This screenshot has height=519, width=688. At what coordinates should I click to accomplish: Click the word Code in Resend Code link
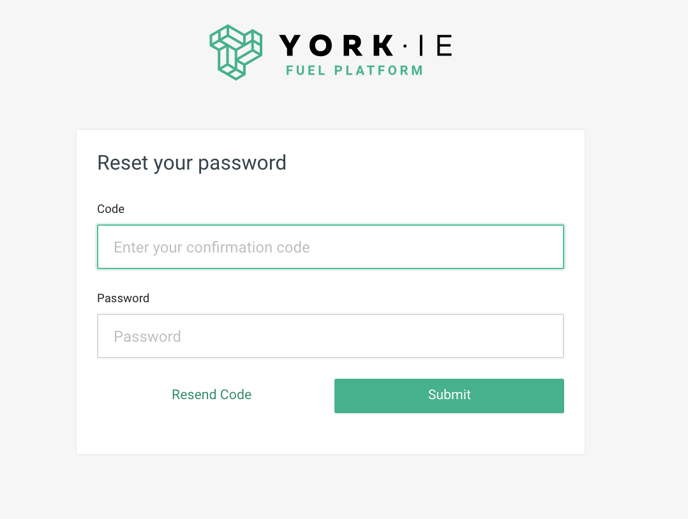click(x=236, y=394)
